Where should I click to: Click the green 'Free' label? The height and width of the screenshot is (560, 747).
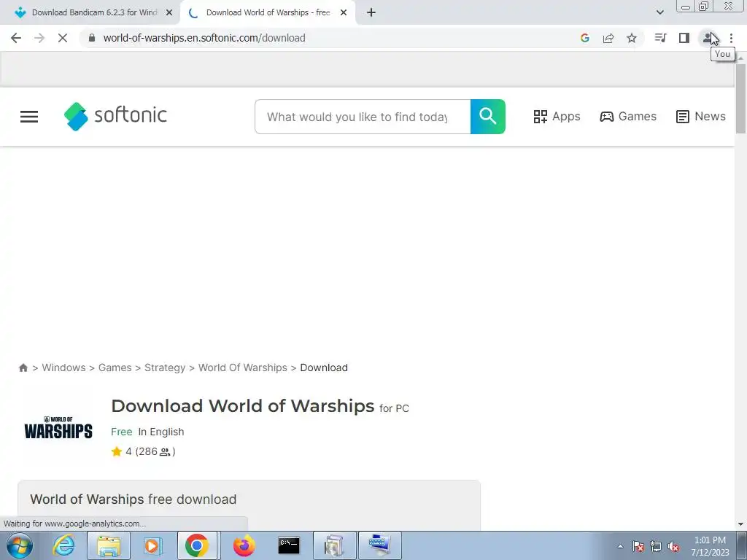tap(122, 432)
